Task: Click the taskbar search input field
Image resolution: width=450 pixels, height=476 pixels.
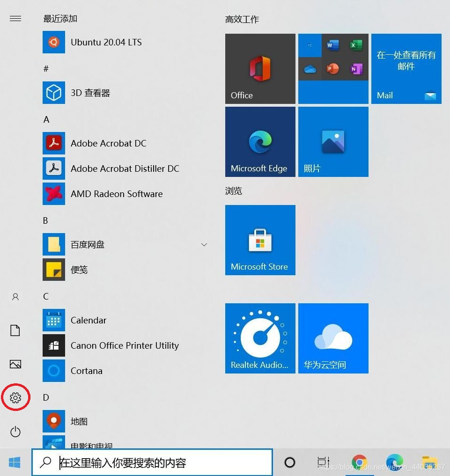Action: pos(152,462)
